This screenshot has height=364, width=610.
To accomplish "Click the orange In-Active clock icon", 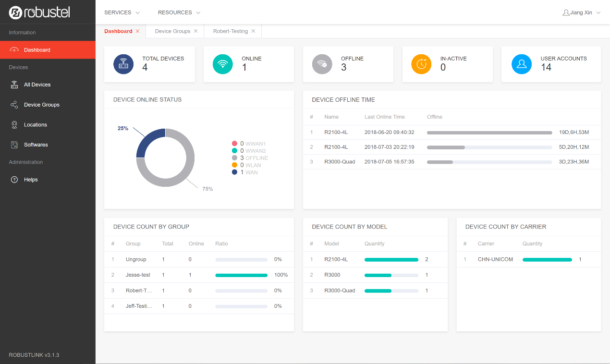I will 421,64.
